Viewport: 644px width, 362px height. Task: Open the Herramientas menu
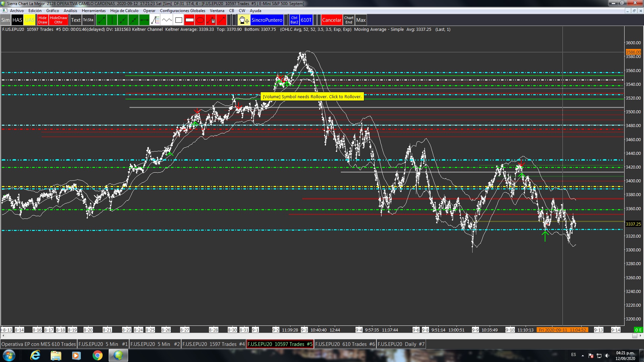coord(94,11)
